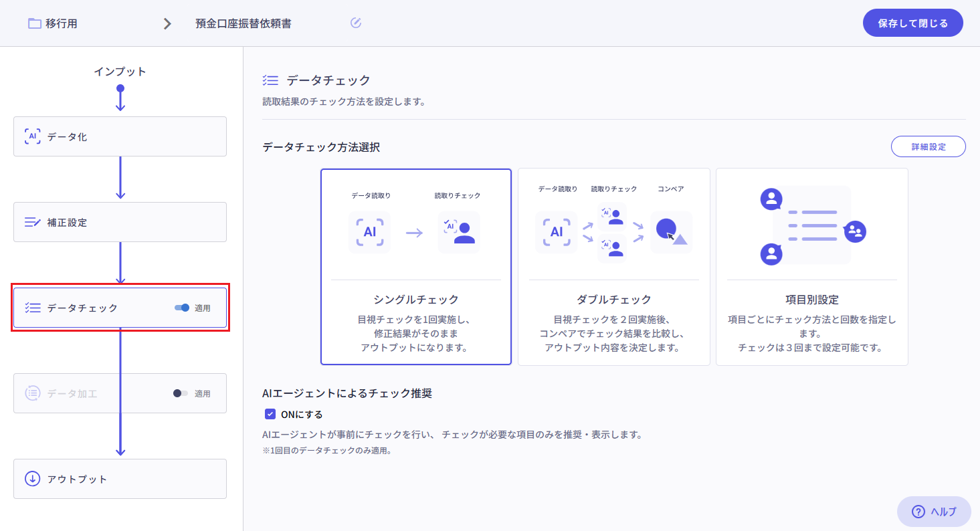Click the folder icon beside 移行用
980x531 pixels.
point(35,23)
